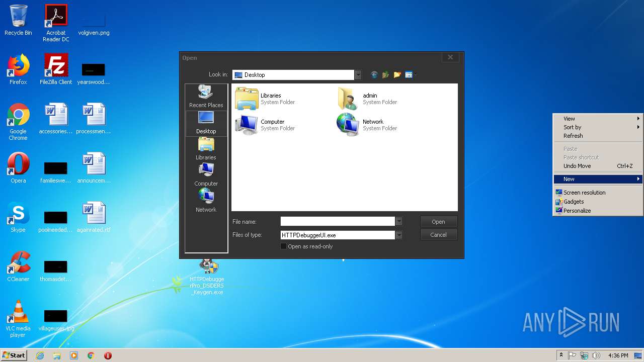The image size is (644, 362).
Task: Open Computer in the places sidebar
Action: click(206, 175)
